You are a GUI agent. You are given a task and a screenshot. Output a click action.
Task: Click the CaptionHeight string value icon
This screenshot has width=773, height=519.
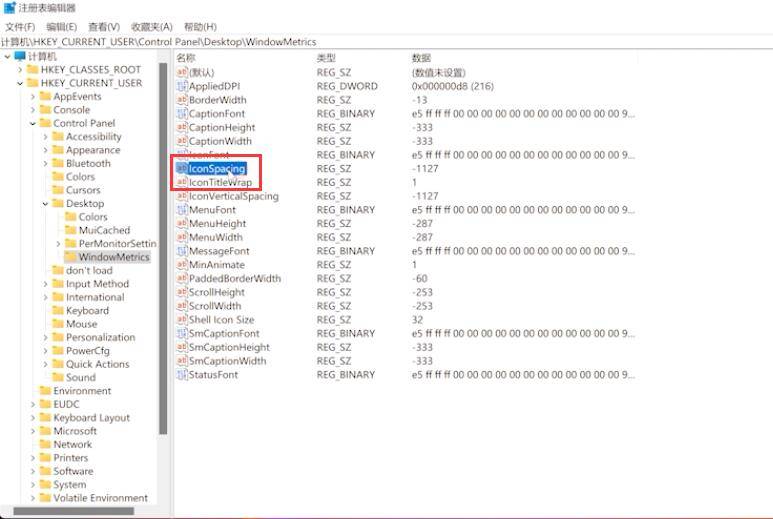(182, 128)
